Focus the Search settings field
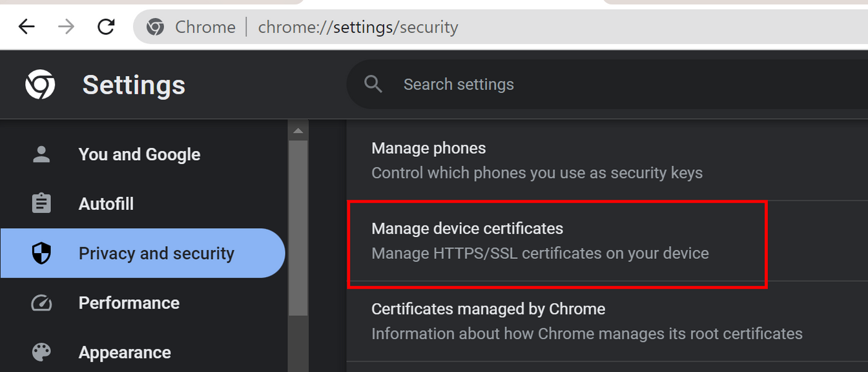The width and height of the screenshot is (868, 372). click(607, 84)
